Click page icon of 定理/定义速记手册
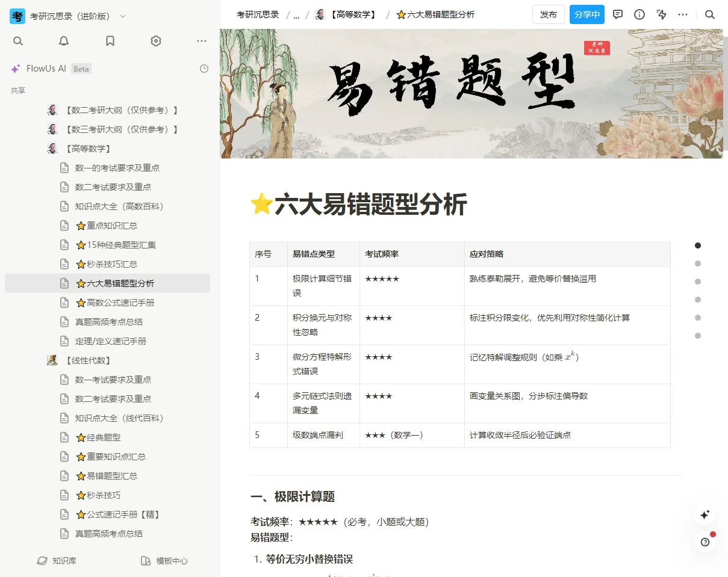The image size is (728, 577). pyautogui.click(x=64, y=341)
